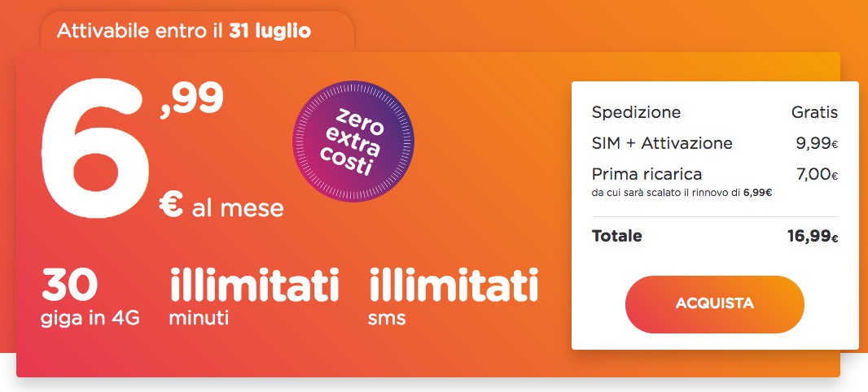Viewport: 868px width, 392px height.
Task: Click the fine print about the 6,99€ renewal
Action: click(682, 193)
